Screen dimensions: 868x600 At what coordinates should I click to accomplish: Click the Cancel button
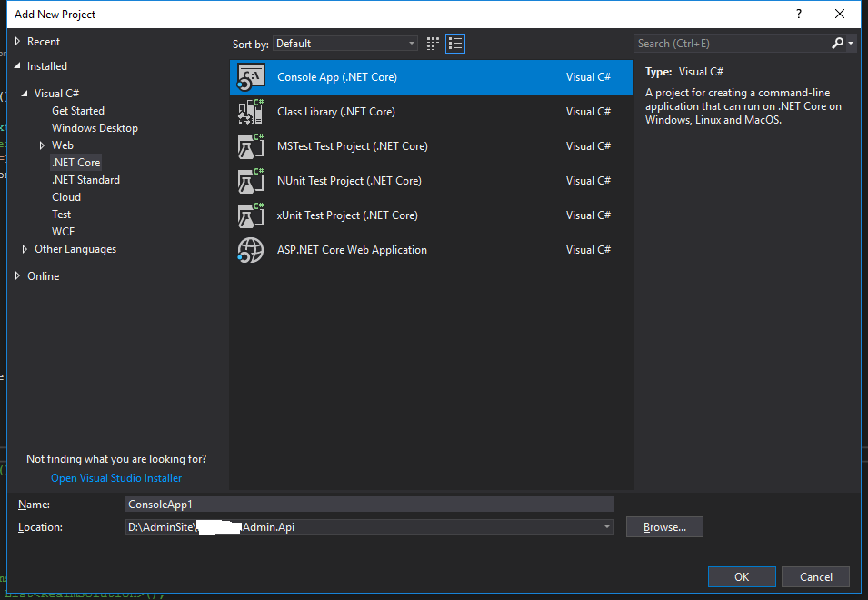[816, 576]
